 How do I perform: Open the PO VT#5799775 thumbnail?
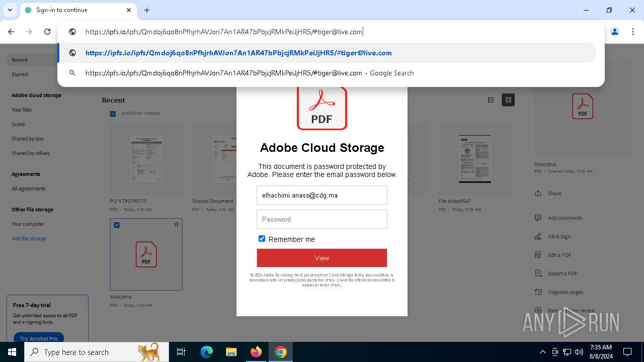pyautogui.click(x=146, y=158)
